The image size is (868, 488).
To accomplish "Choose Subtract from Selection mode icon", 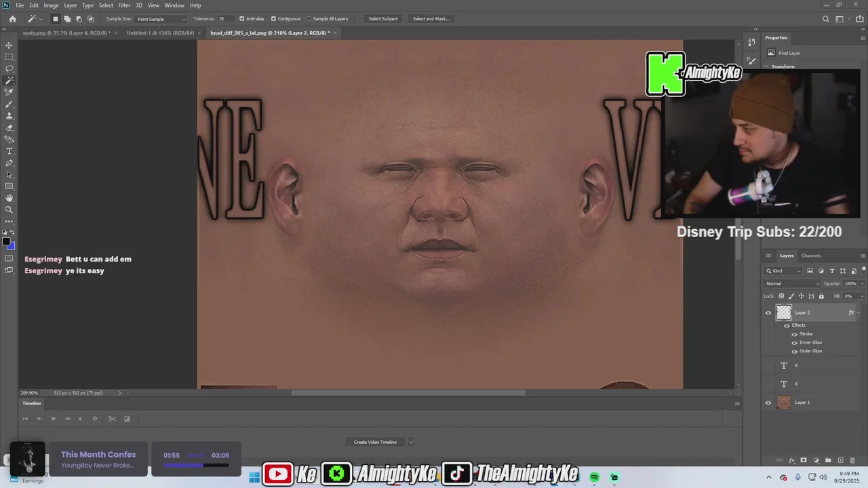I will click(x=79, y=19).
